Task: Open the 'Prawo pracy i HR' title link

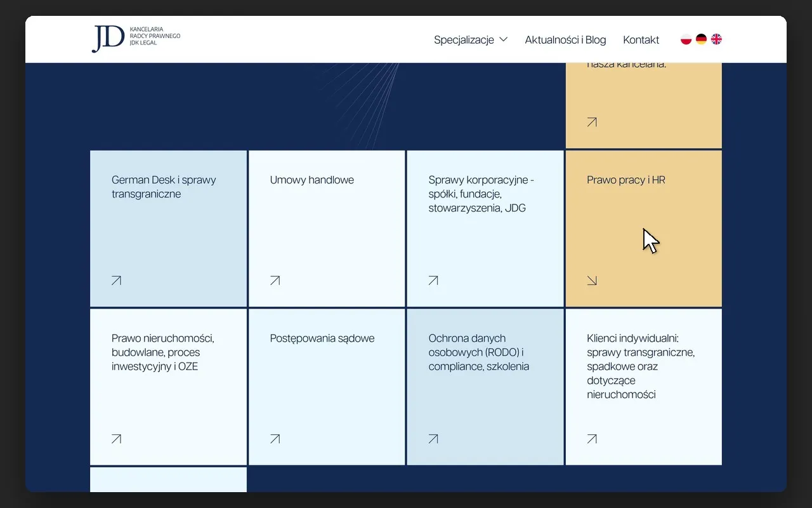Action: [x=625, y=180]
